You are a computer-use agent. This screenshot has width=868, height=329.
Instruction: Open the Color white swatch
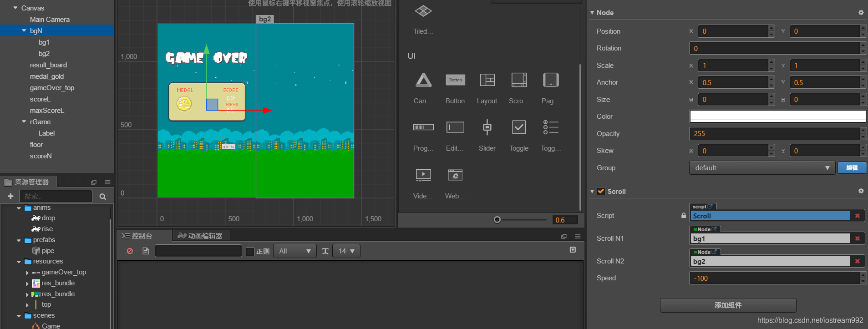click(x=778, y=116)
